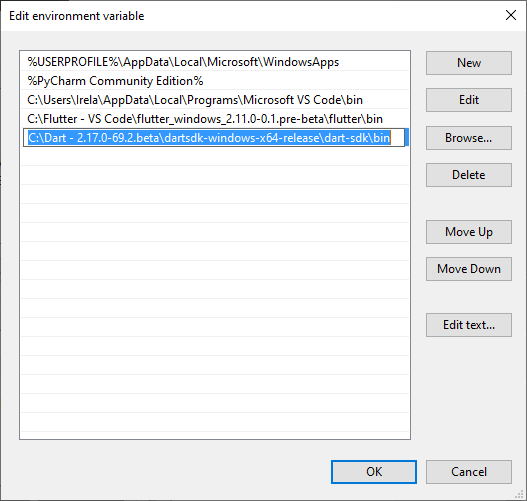Cancel the environment variable edits
This screenshot has height=501, width=527.
469,472
